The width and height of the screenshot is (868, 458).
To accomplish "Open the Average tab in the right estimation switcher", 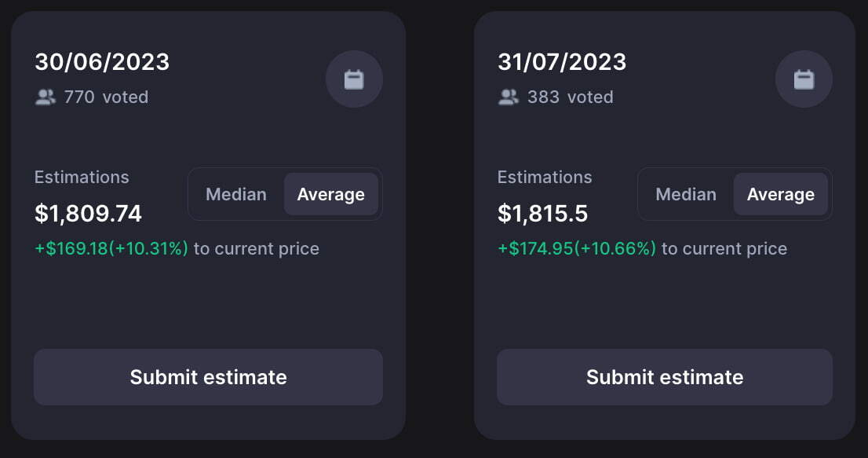I will coord(780,194).
